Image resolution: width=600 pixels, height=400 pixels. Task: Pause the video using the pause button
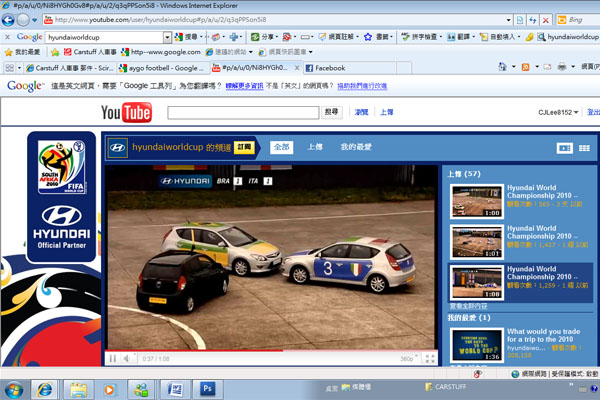113,358
